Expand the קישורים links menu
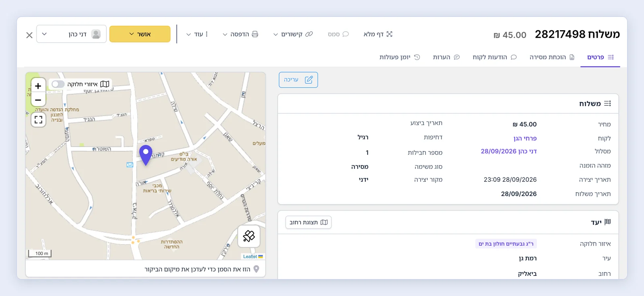The image size is (644, 296). pyautogui.click(x=293, y=34)
